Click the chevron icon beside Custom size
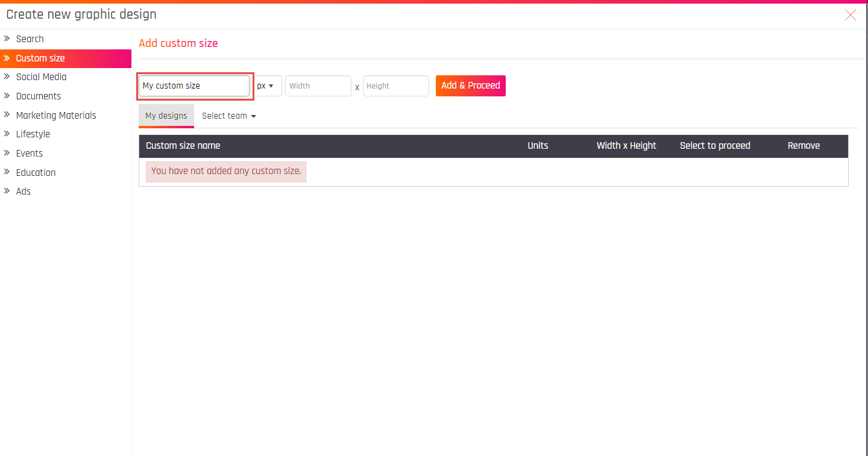Viewport: 868px width, 456px height. (7, 58)
